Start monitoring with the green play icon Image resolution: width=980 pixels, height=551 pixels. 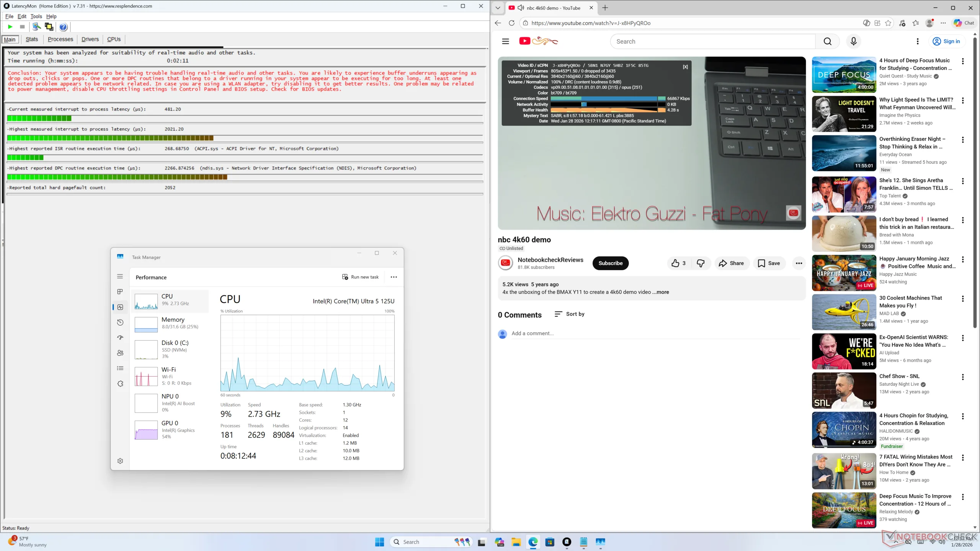[x=10, y=27]
